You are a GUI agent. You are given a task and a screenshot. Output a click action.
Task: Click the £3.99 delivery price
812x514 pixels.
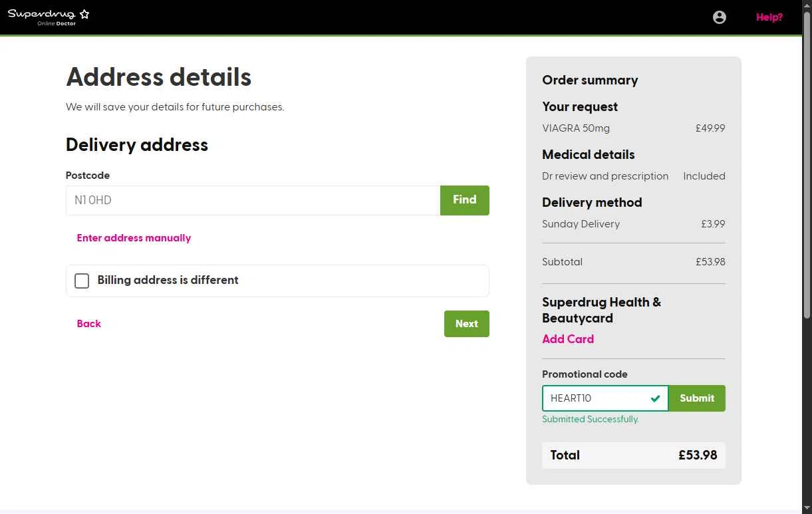point(713,224)
